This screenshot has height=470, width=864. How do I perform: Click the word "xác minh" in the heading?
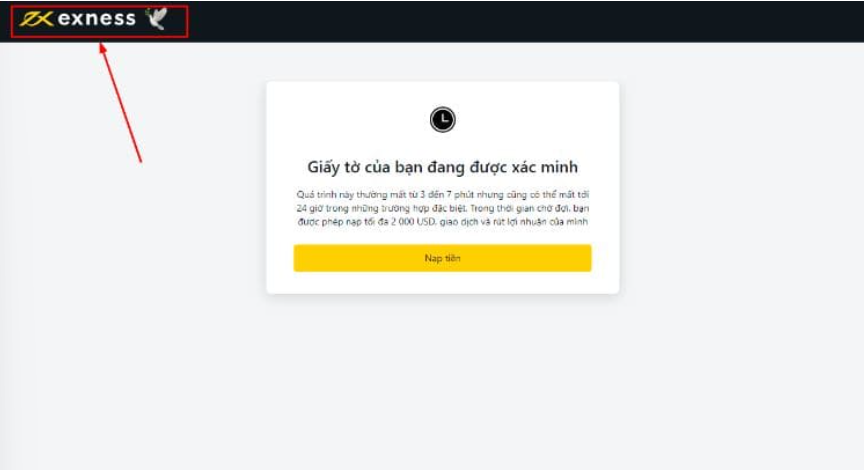coord(545,167)
